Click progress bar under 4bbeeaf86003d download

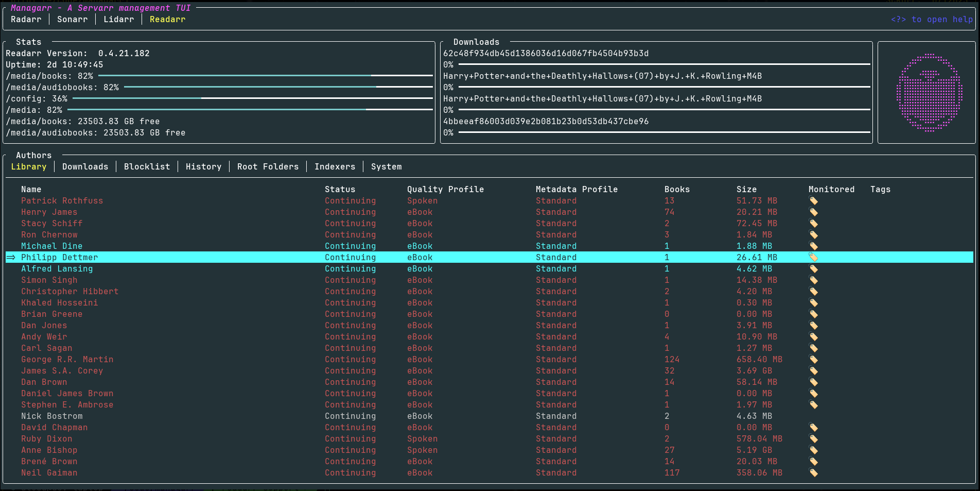664,132
